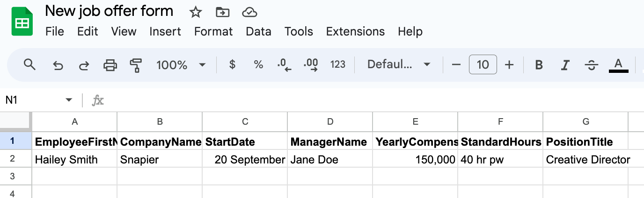Open the Format menu
Viewport: 644px width, 198px height.
coord(213,31)
